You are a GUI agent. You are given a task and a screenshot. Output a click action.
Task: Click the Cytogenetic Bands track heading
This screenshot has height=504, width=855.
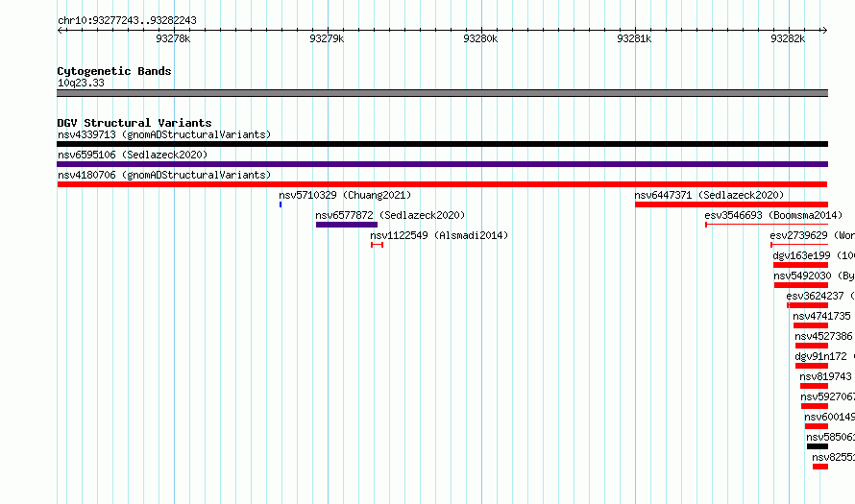click(114, 71)
